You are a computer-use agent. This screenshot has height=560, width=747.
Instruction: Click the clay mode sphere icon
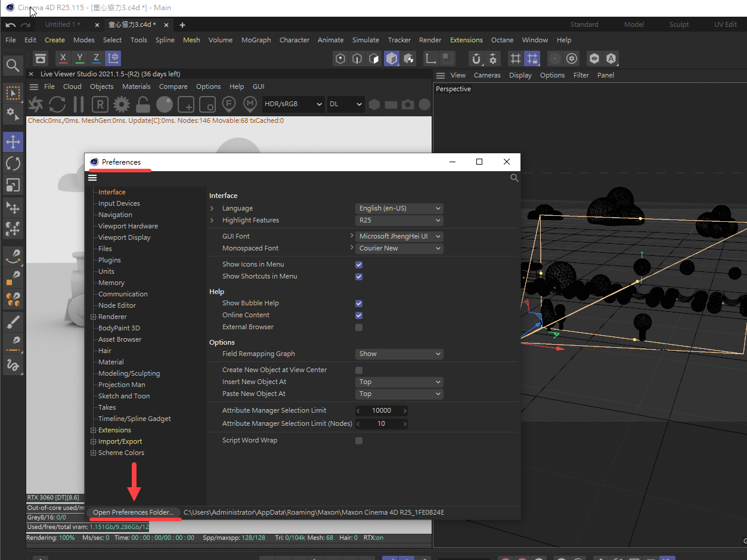pos(165,104)
